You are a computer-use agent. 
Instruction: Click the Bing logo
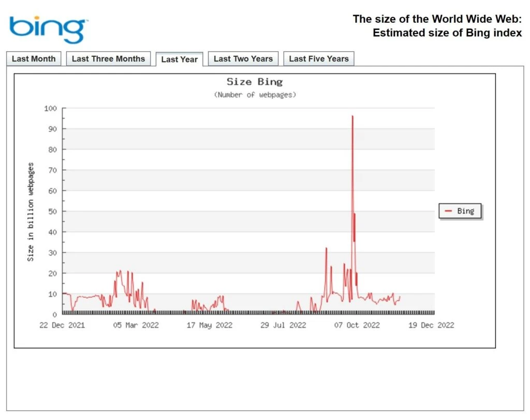[48, 29]
